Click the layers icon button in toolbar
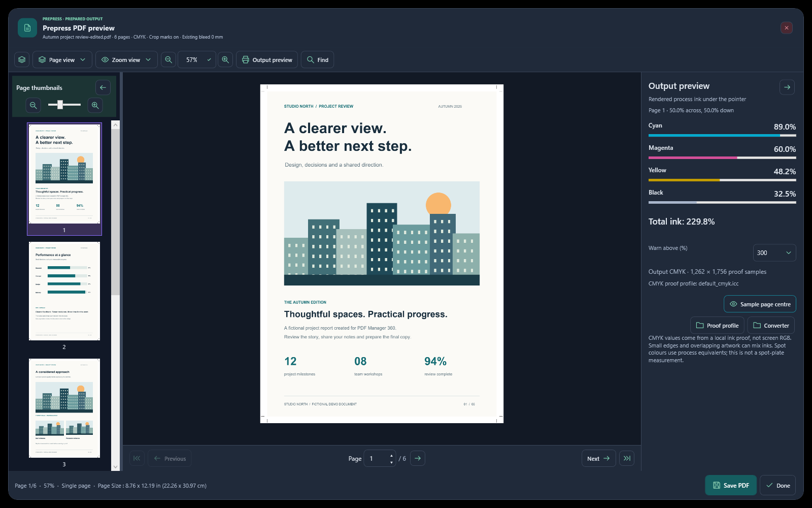The image size is (812, 508). (x=22, y=59)
